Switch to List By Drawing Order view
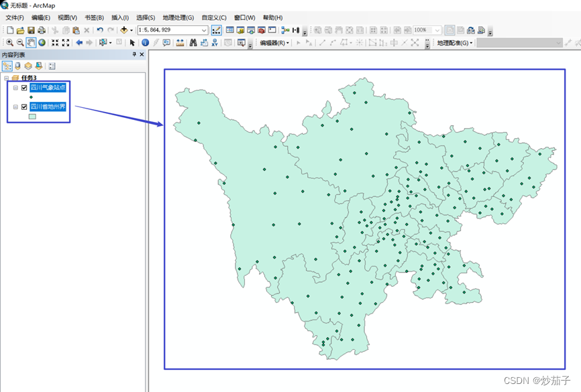581x392 pixels. point(7,66)
